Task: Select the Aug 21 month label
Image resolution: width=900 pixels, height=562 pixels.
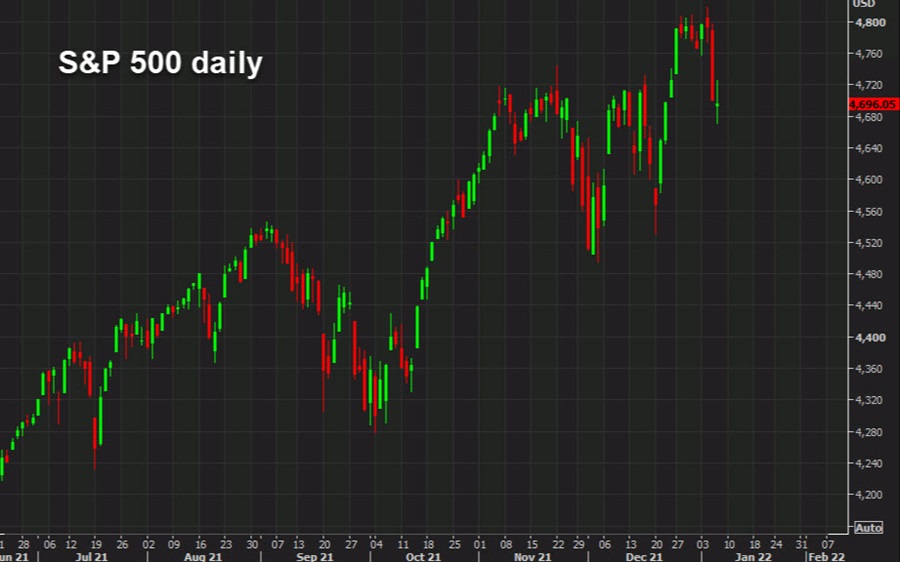Action: coord(203,557)
